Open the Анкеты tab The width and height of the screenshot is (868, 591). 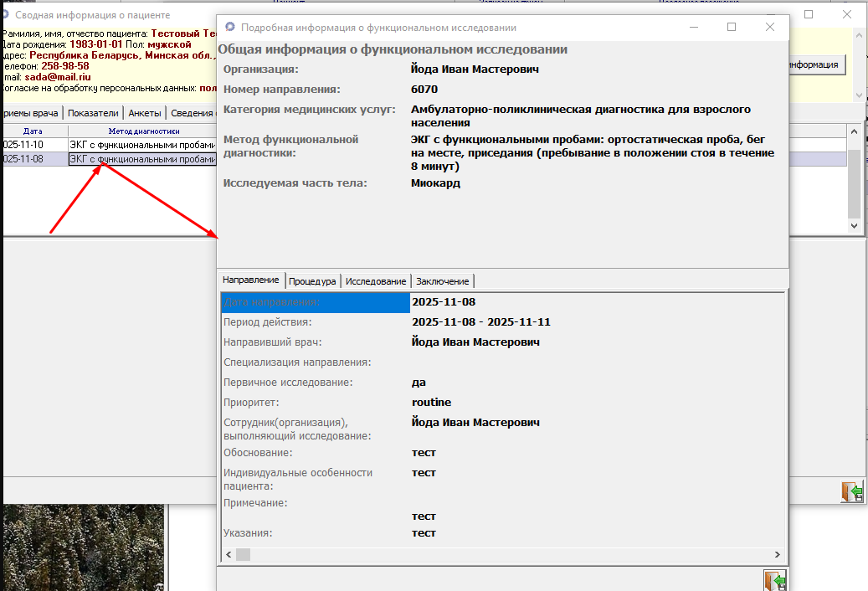coord(145,113)
